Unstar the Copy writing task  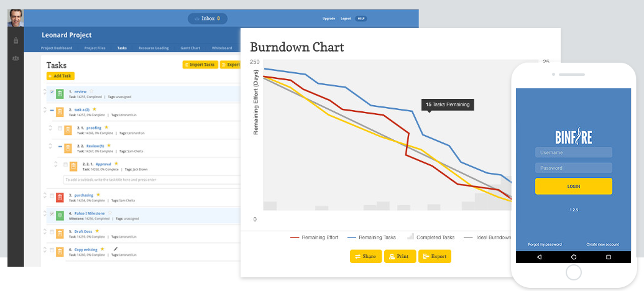tap(103, 249)
